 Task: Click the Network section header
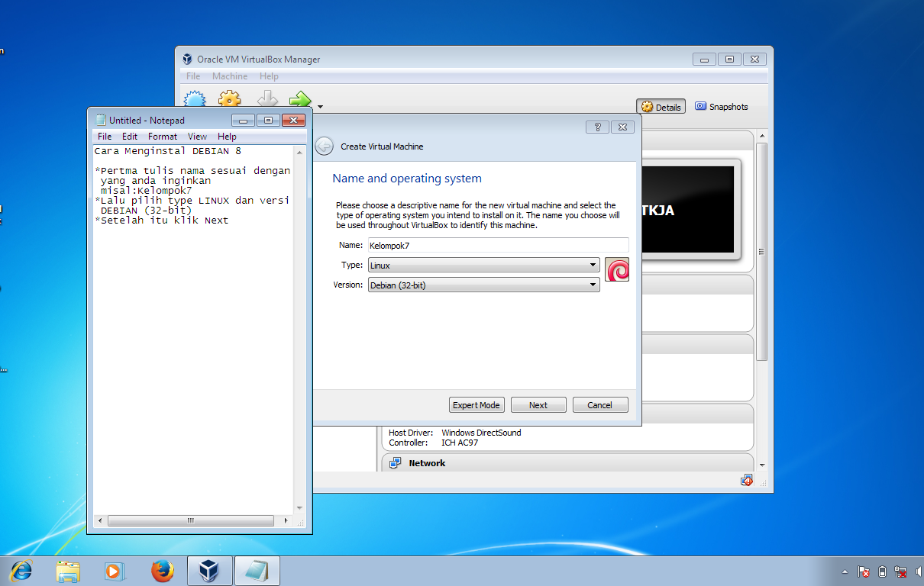click(x=567, y=463)
